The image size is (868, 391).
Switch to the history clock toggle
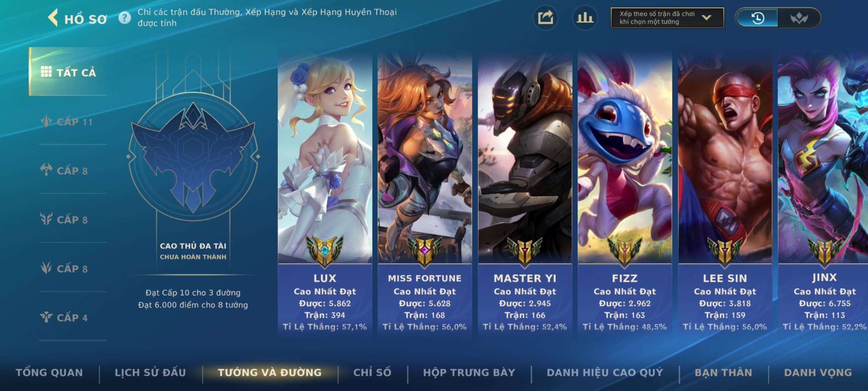(x=757, y=18)
